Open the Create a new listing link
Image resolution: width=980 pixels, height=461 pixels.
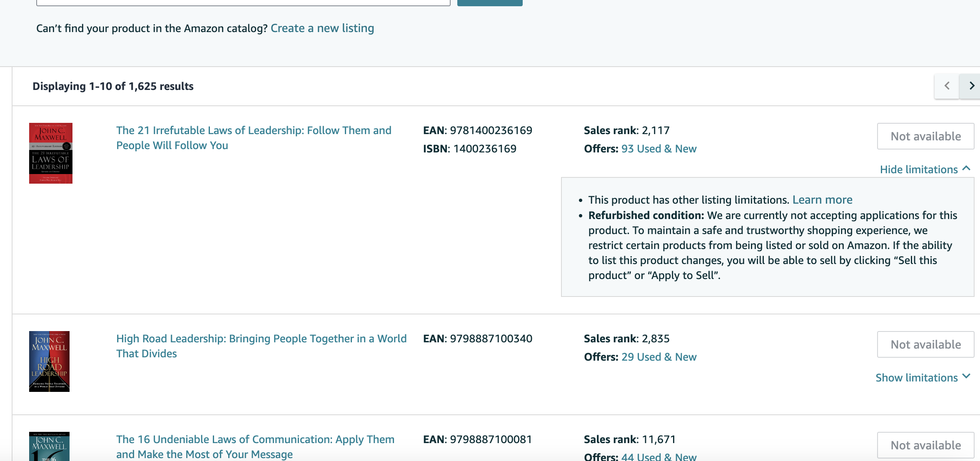322,28
